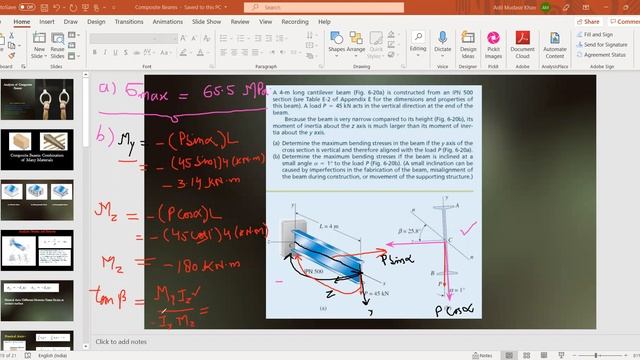Click the Automate Content button
Image resolution: width=640 pixels, height=360 pixels.
[x=555, y=45]
